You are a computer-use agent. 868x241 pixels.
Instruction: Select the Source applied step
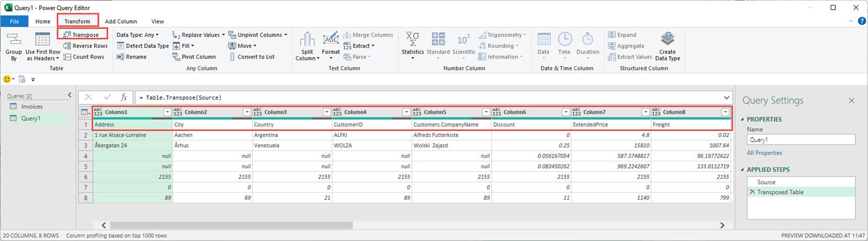point(766,182)
